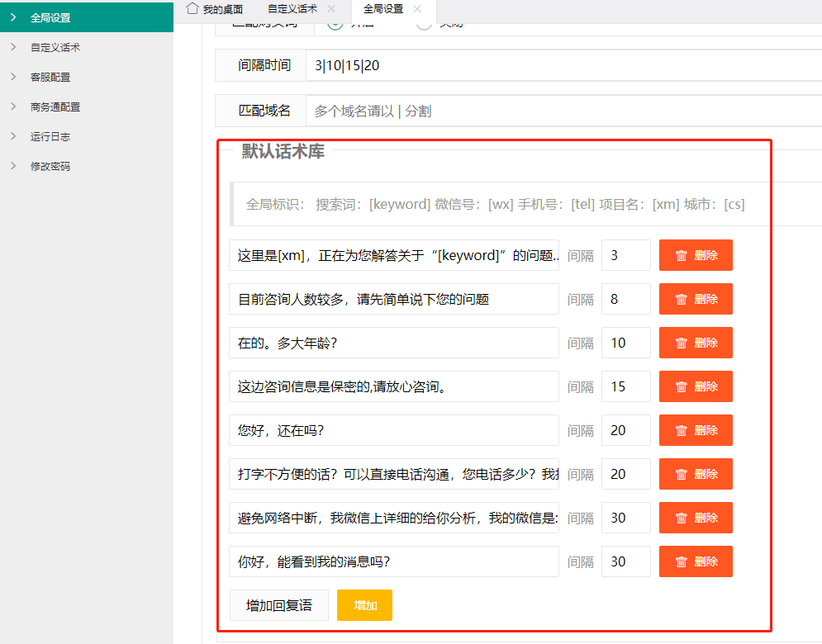The image size is (822, 644).
Task: Delete the 你好，能看到我的消息吗？ reply
Action: (695, 561)
